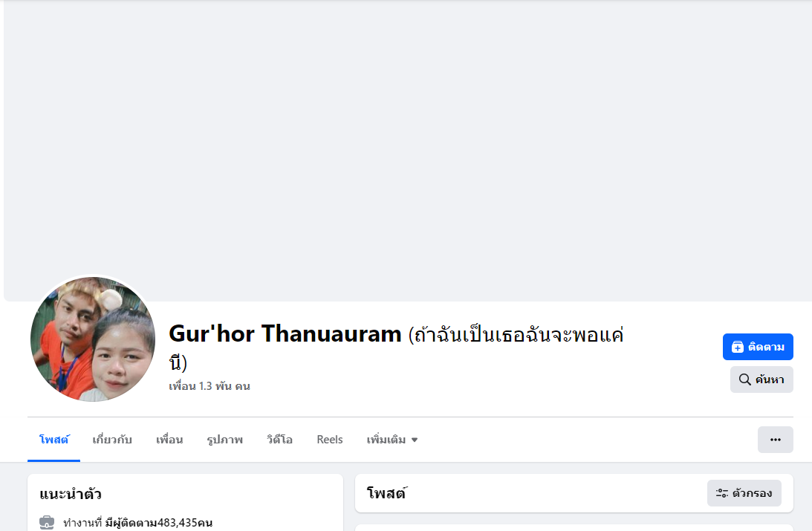Image resolution: width=812 pixels, height=531 pixels.
Task: Select the วิดีโอ tab
Action: (x=279, y=440)
